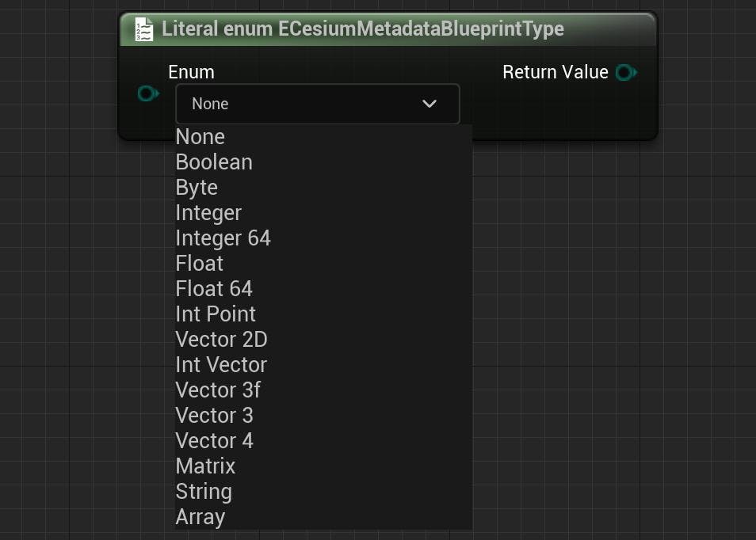
Task: Pick Float 64 from the options
Action: 214,289
